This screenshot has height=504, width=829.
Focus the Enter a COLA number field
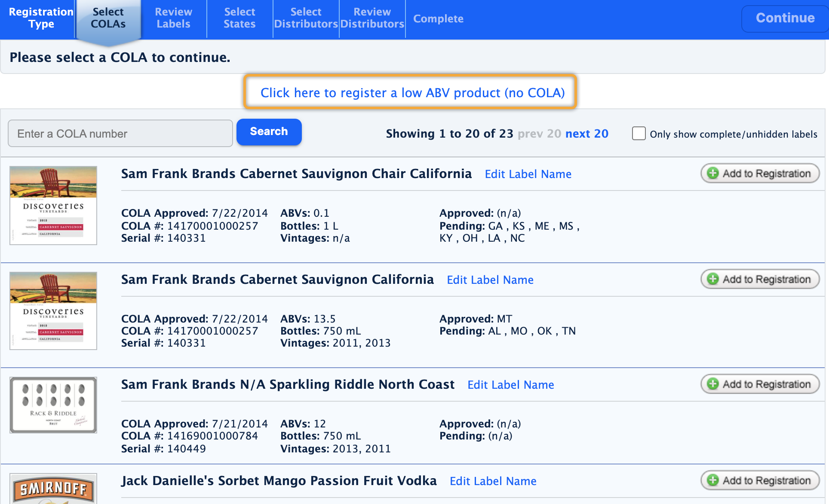point(120,134)
